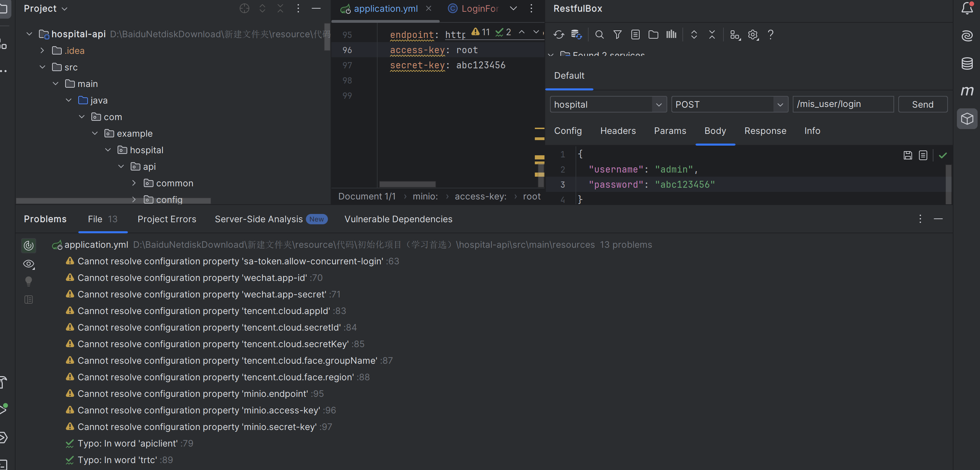Screen dimensions: 980x470
Task: Close the application.yml tab
Action: [428, 8]
